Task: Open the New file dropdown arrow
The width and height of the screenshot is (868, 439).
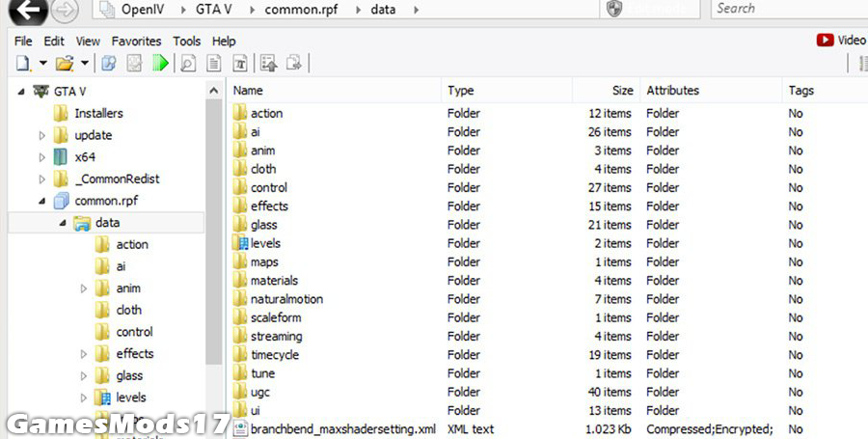Action: pos(42,63)
